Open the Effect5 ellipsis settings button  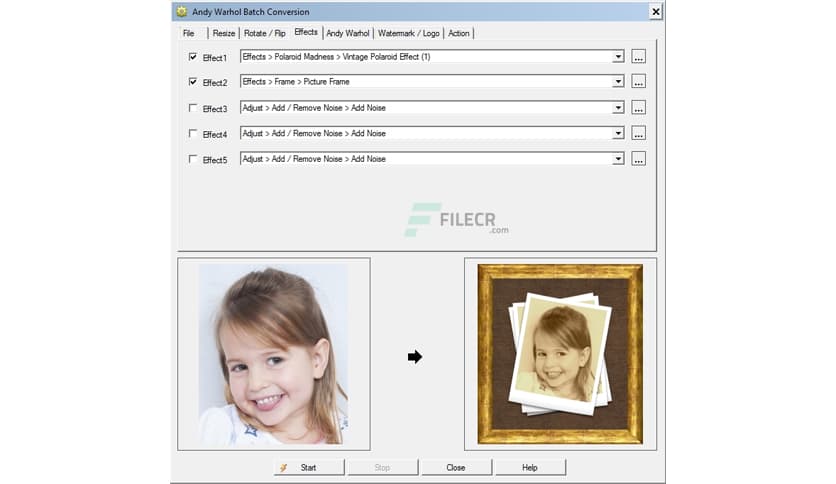click(x=638, y=159)
